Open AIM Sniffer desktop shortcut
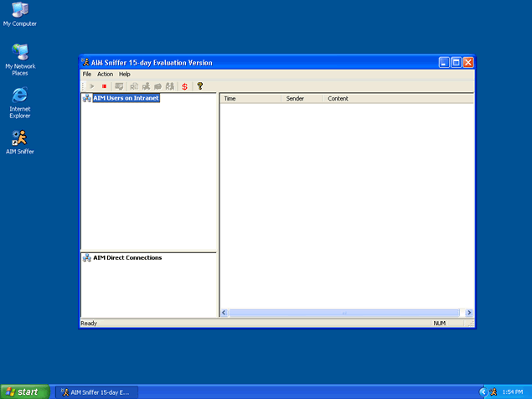This screenshot has width=532, height=399. tap(20, 142)
